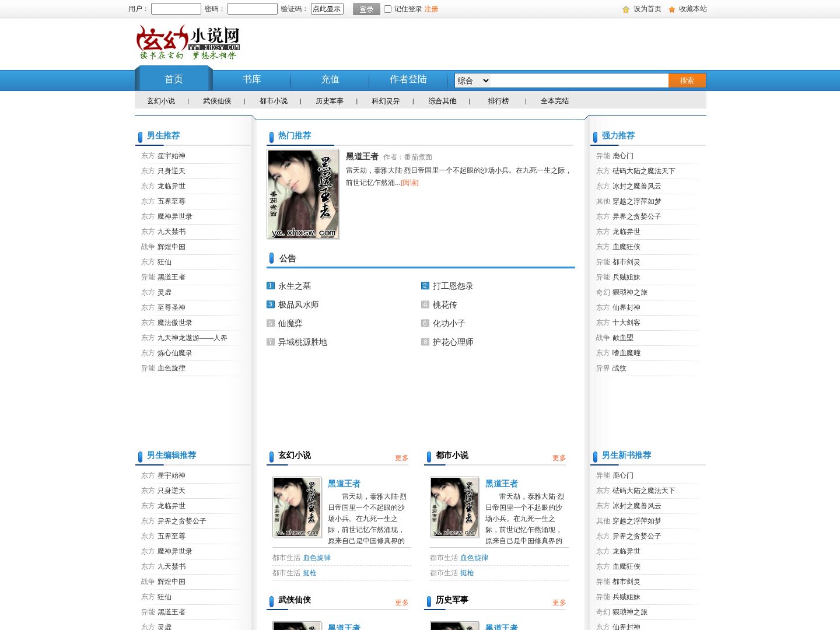This screenshot has height=630, width=840.
Task: Click the 玄幻小说网 site logo
Action: (188, 42)
